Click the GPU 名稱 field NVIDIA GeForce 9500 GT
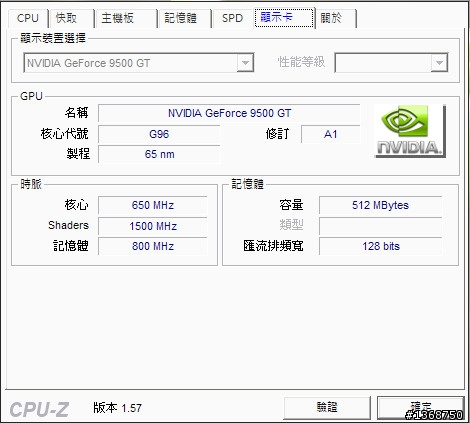The height and width of the screenshot is (423, 470). tap(229, 113)
